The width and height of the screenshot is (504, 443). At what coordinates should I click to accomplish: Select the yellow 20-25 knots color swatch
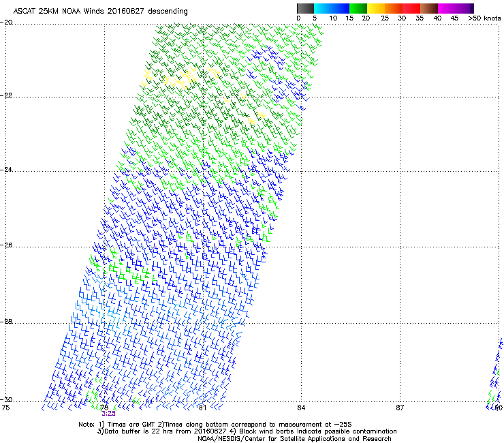pos(376,8)
